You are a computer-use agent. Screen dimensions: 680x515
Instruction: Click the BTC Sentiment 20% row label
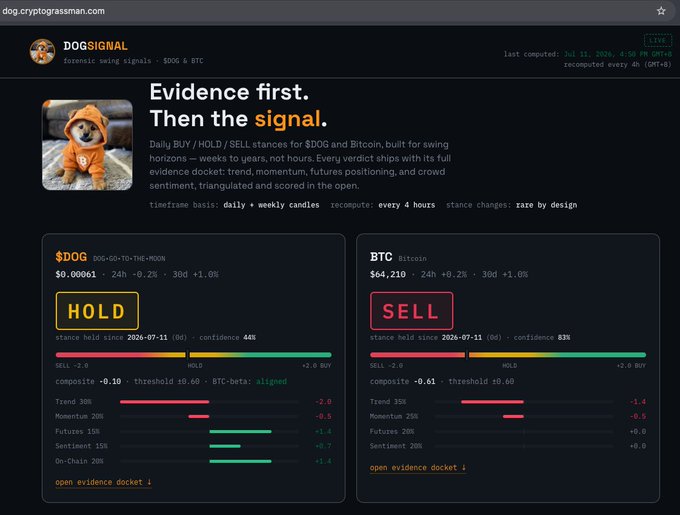tap(396, 446)
